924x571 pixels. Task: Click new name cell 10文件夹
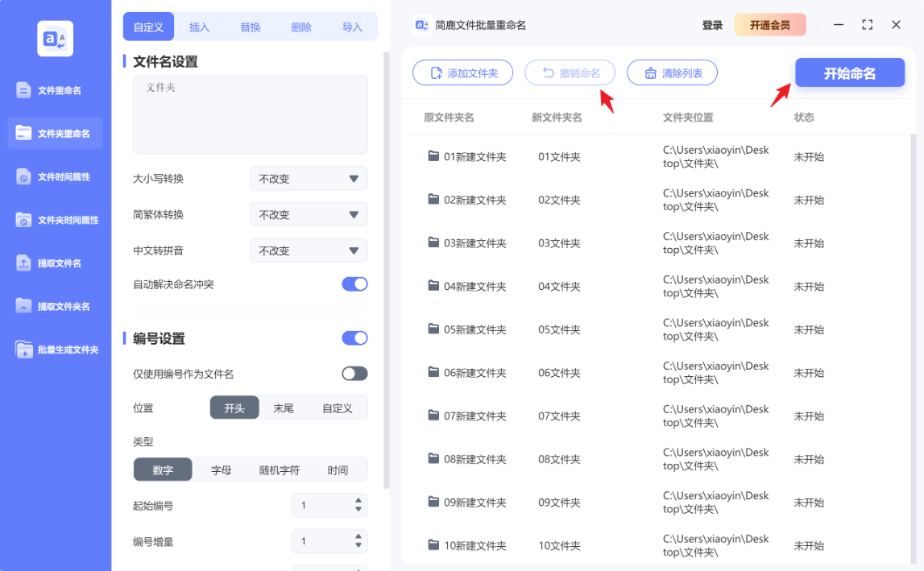(x=559, y=546)
